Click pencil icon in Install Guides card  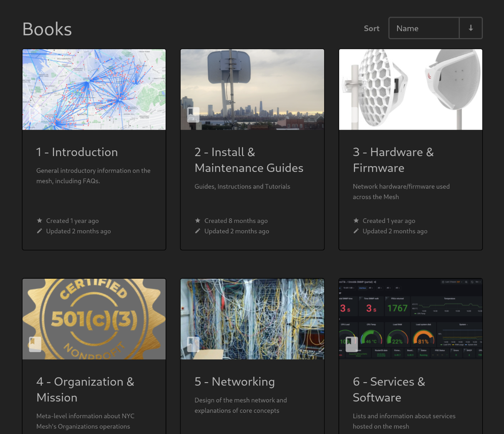coord(197,231)
